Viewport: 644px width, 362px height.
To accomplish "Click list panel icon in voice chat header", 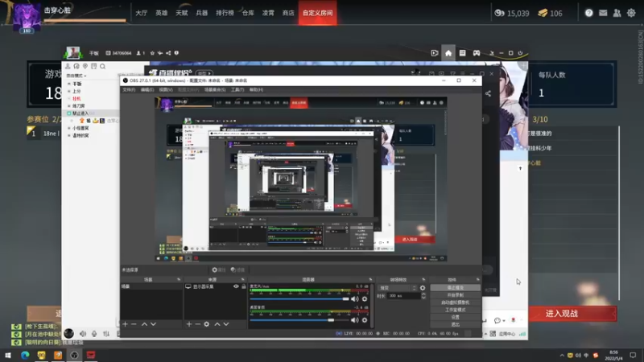I will pos(462,53).
